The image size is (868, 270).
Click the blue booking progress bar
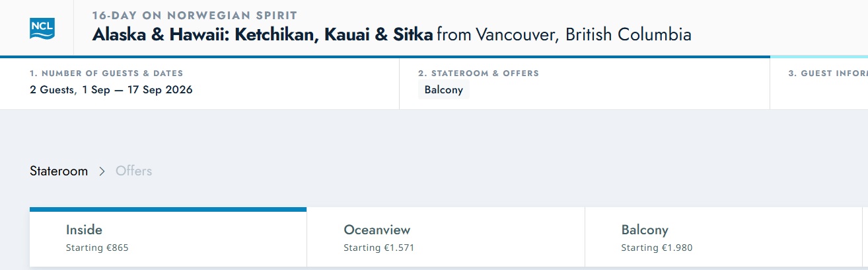tap(385, 57)
